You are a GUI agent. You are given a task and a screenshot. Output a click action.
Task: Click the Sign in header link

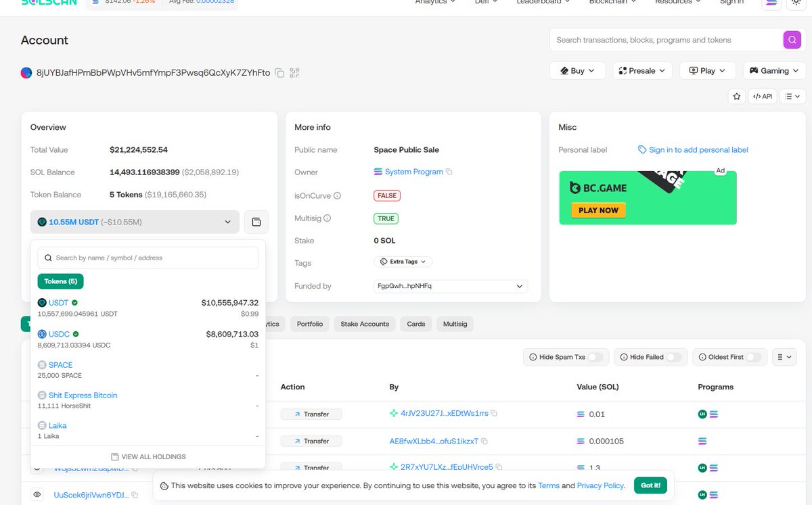[731, 2]
